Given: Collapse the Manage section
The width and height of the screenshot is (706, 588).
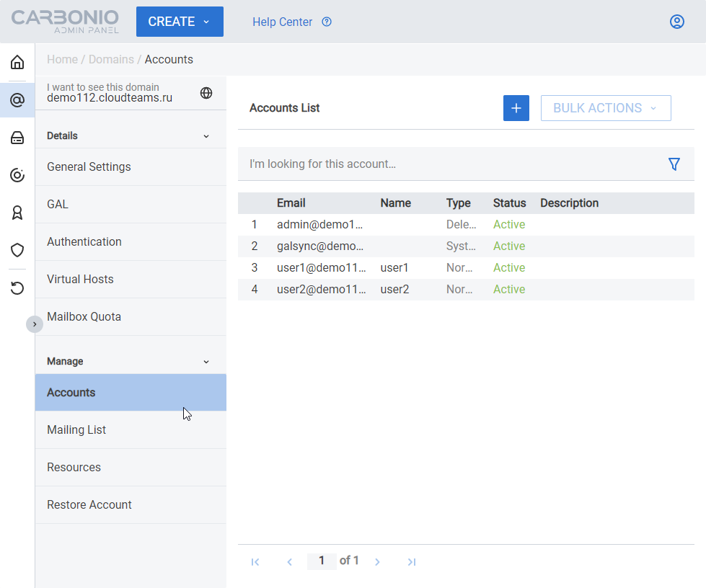Looking at the screenshot, I should (x=206, y=362).
